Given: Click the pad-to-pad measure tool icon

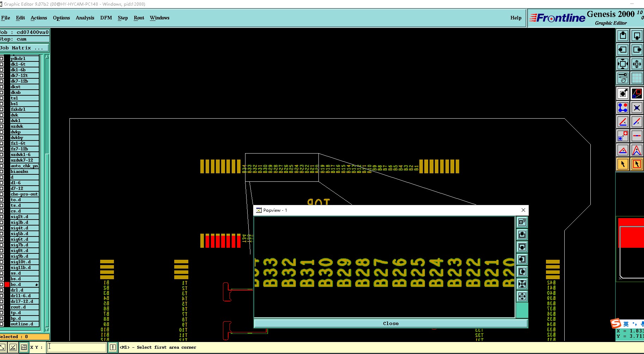Looking at the screenshot, I should [623, 136].
